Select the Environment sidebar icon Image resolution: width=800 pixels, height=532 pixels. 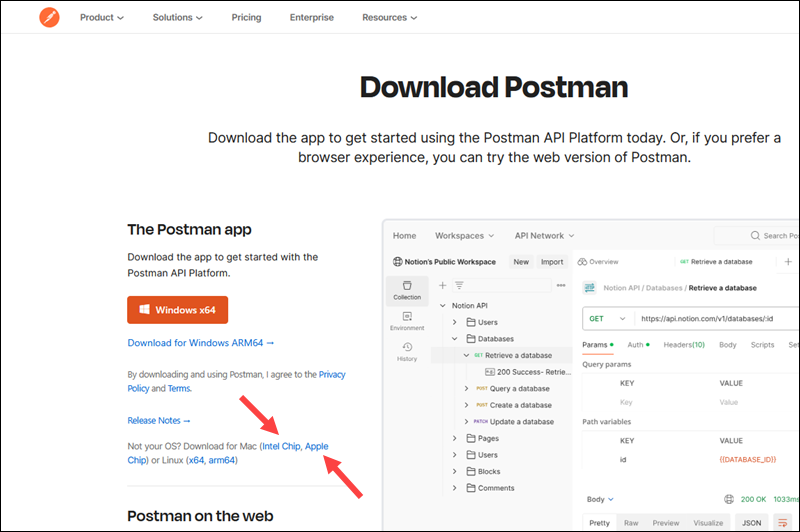(407, 321)
